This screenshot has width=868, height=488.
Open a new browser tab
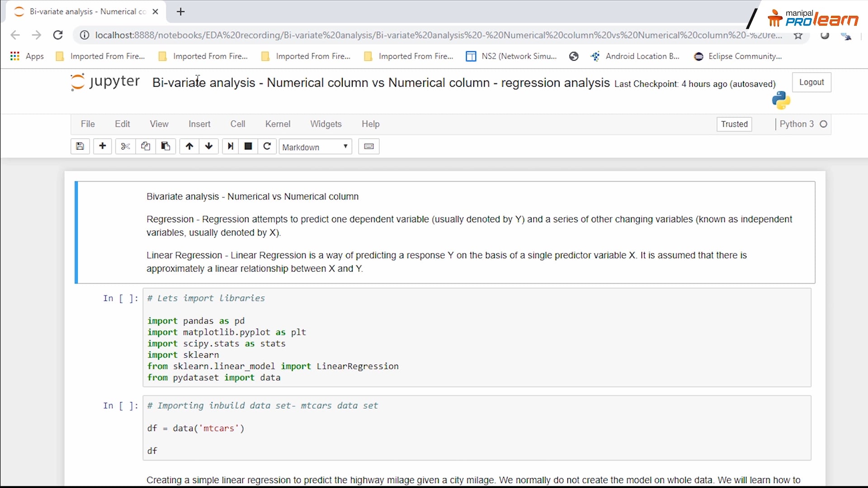coord(181,12)
